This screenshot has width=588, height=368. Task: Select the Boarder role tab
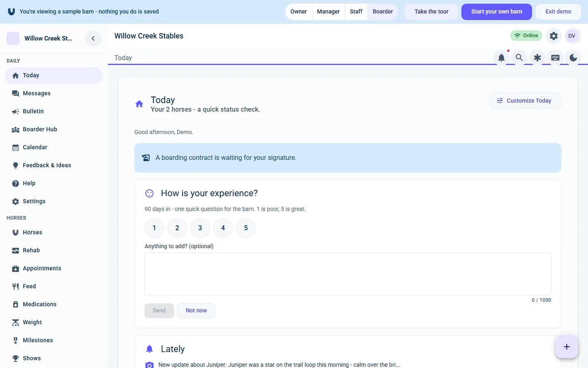[383, 11]
